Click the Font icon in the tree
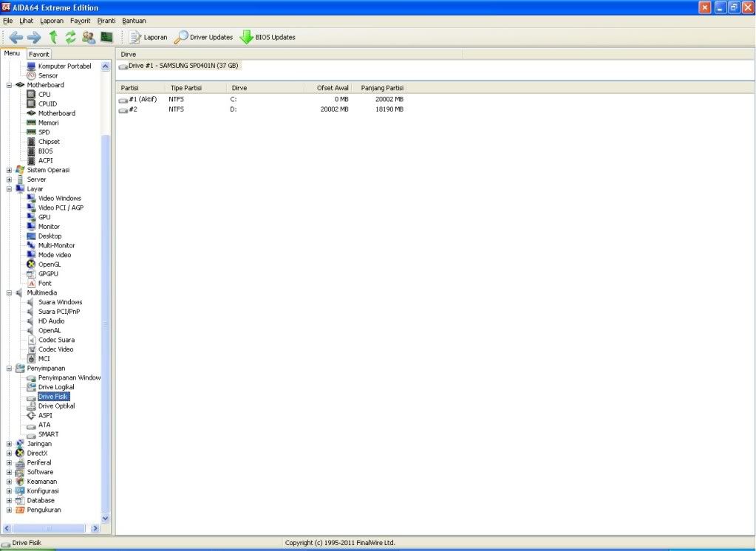The height and width of the screenshot is (551, 756). point(31,284)
